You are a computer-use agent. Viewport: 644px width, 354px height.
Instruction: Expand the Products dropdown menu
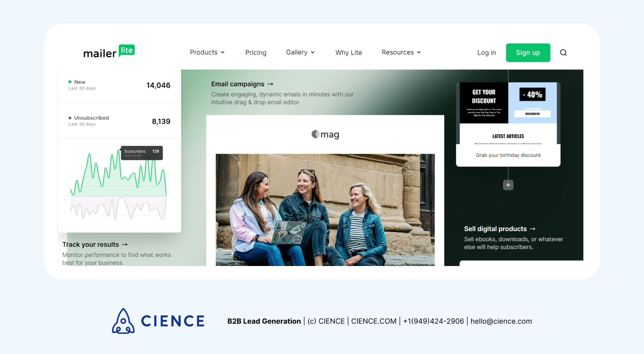click(x=207, y=52)
